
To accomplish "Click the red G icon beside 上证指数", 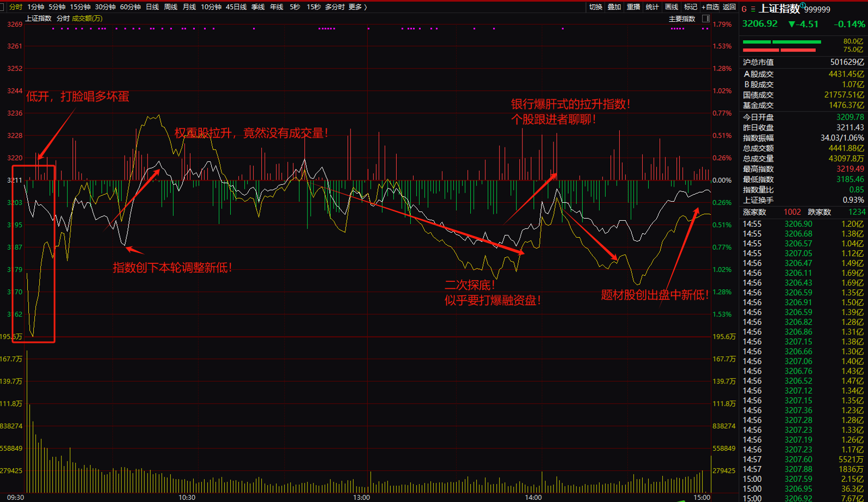I will click(744, 9).
